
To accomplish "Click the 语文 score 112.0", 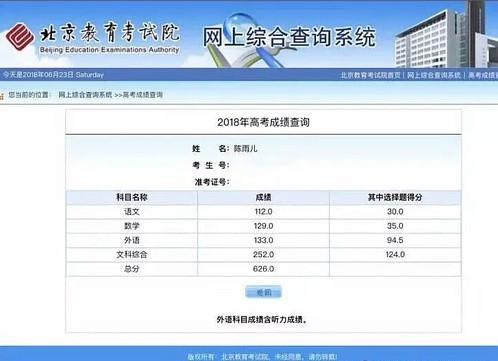I will point(263,212).
